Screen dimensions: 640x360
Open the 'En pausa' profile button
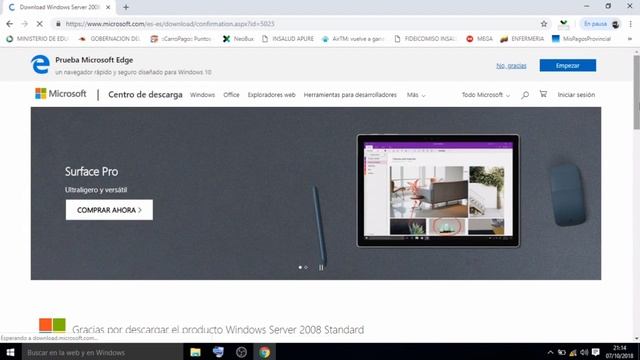[x=600, y=24]
